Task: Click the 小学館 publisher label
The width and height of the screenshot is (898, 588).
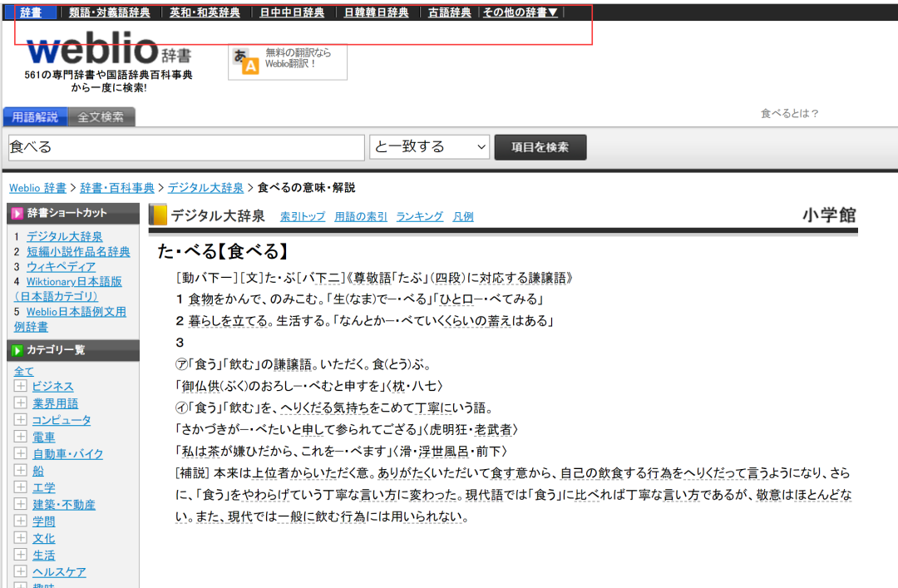Action: pyautogui.click(x=829, y=215)
